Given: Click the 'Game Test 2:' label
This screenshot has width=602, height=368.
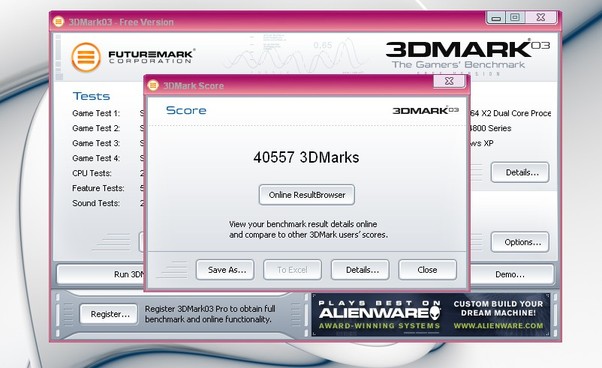Looking at the screenshot, I should [x=96, y=128].
